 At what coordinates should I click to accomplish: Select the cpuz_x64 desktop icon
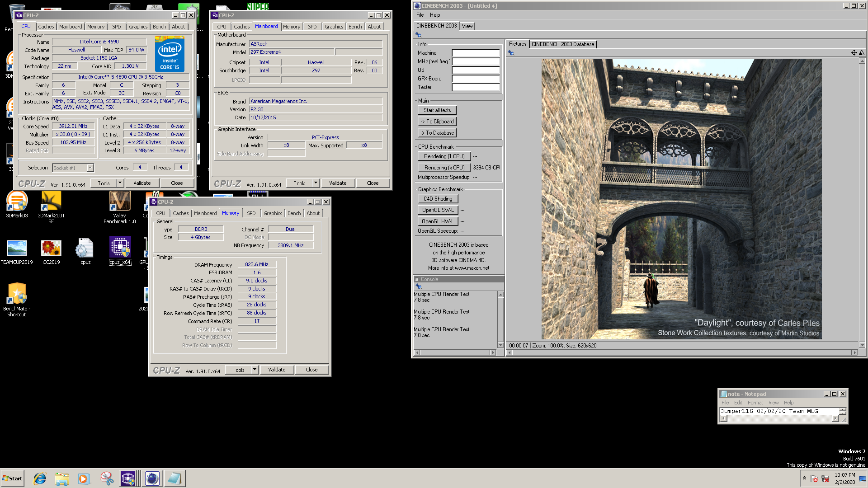coord(120,250)
